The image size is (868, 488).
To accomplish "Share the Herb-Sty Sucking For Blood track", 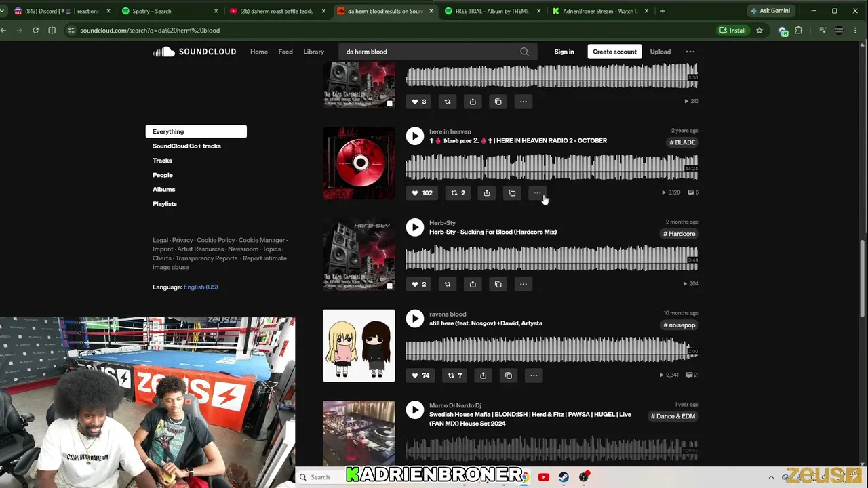I will point(473,284).
